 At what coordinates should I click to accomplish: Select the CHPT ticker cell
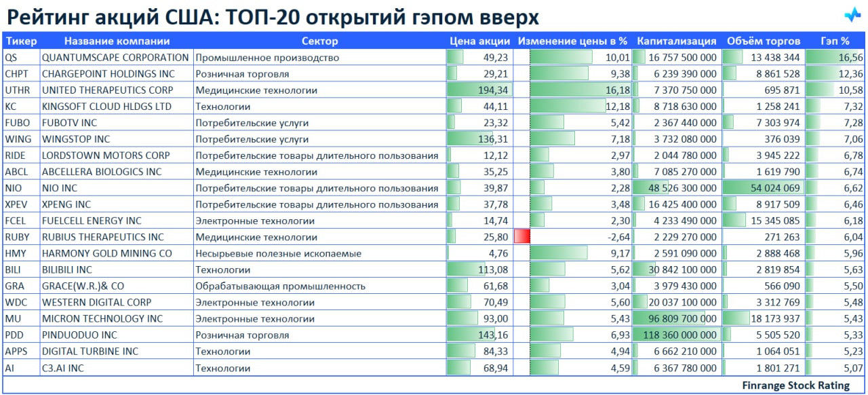point(21,74)
